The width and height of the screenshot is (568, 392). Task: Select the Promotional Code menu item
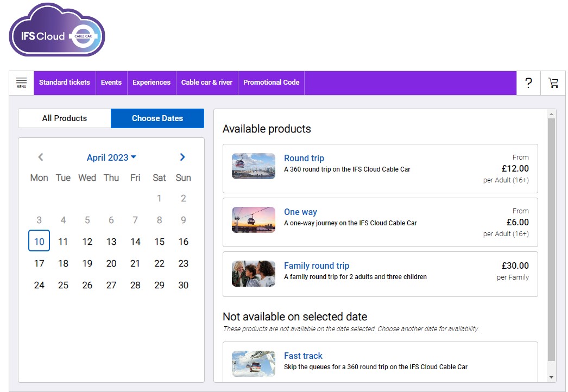click(271, 83)
